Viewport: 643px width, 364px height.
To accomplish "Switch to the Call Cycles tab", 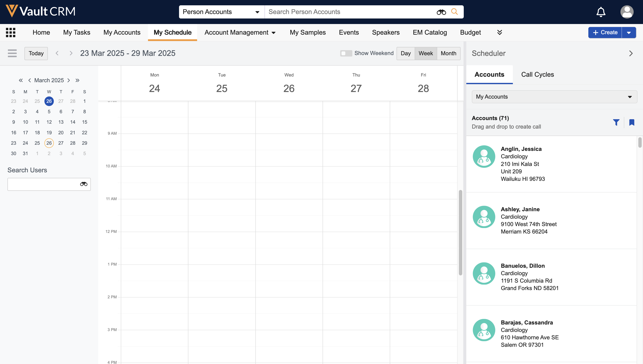I will click(538, 75).
